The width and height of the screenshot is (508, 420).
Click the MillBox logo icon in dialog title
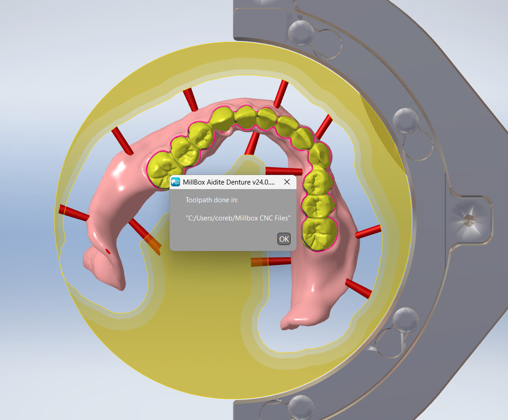tap(176, 182)
